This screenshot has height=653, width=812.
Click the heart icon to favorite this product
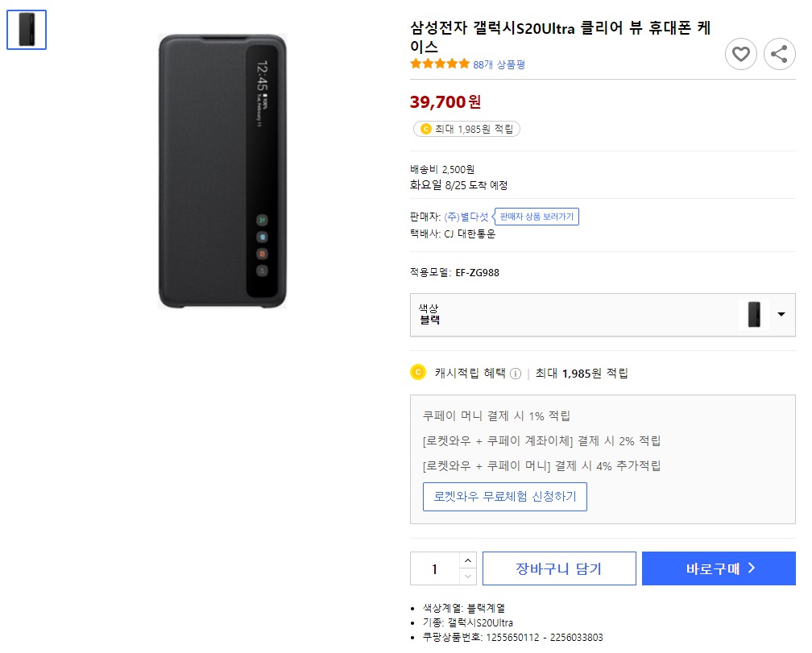click(x=741, y=54)
